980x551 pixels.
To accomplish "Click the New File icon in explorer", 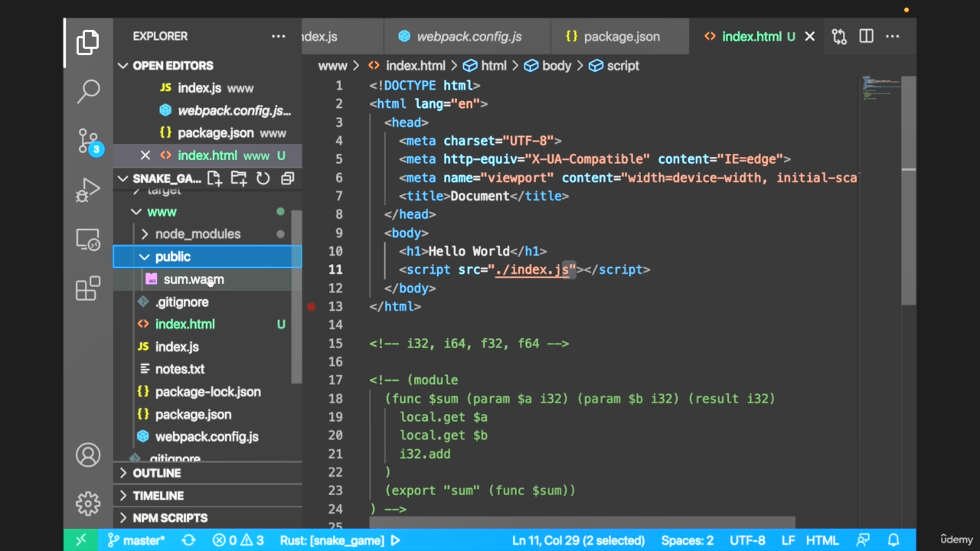I will [214, 178].
